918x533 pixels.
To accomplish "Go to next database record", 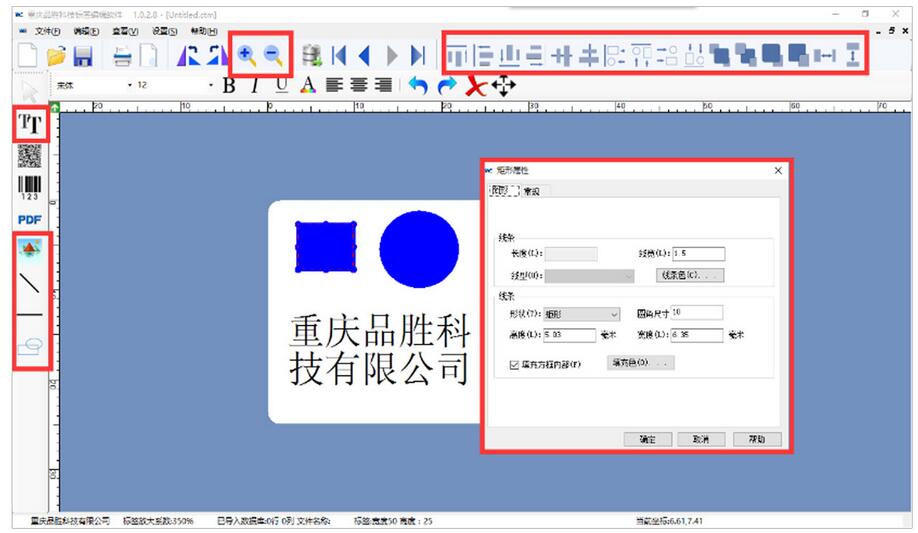I will (392, 56).
